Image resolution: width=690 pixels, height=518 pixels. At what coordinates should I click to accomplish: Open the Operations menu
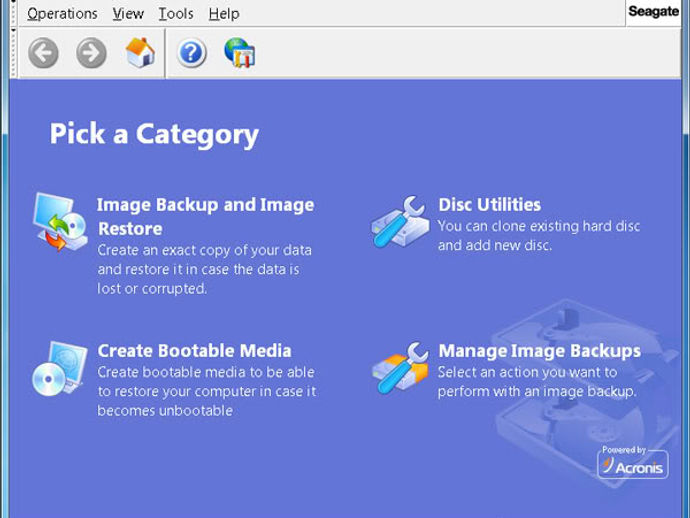tap(62, 14)
